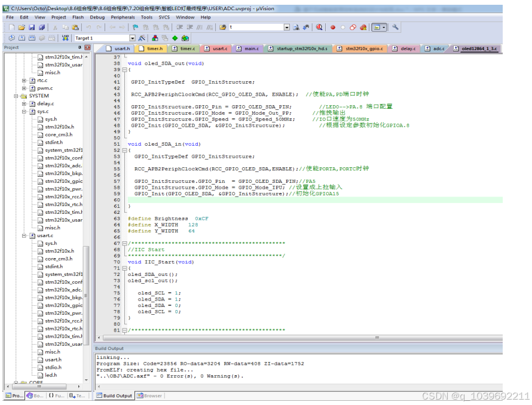This screenshot has height=405, width=532.
Task: Toggle enable/disable breakpoint white circle icon
Action: click(343, 27)
